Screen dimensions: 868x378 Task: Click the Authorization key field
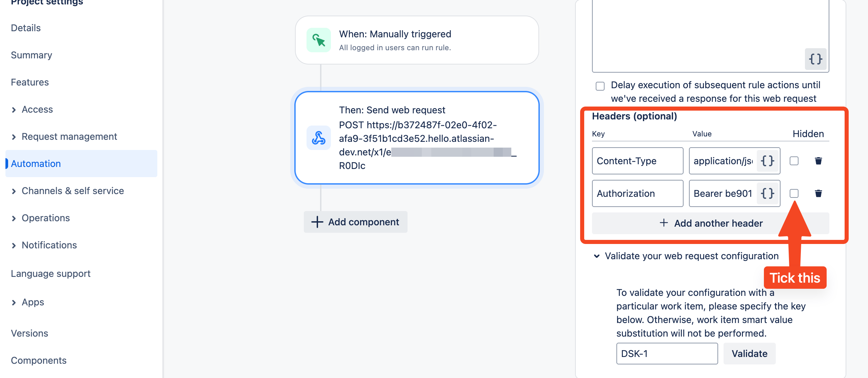[x=637, y=193]
